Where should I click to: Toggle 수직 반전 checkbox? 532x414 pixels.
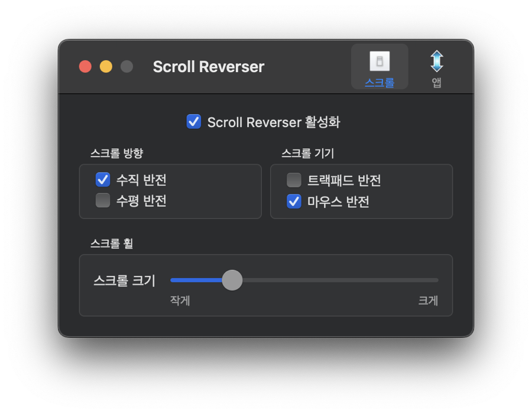click(x=103, y=180)
